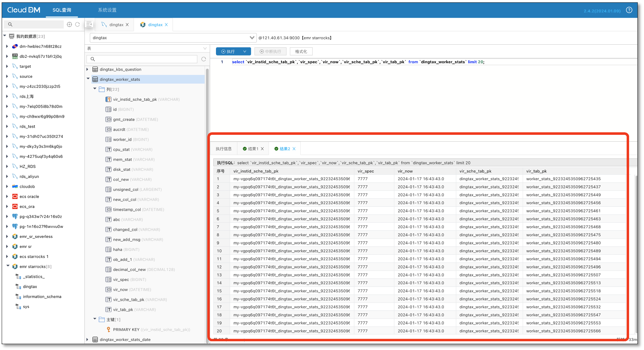Select the 结果2 tab

(285, 149)
